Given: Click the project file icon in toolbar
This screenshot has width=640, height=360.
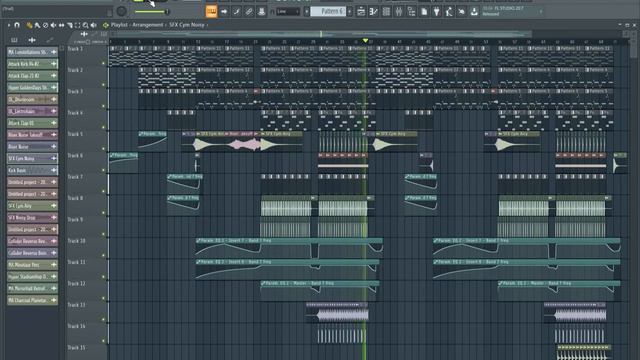Looking at the screenshot, I should 424,12.
